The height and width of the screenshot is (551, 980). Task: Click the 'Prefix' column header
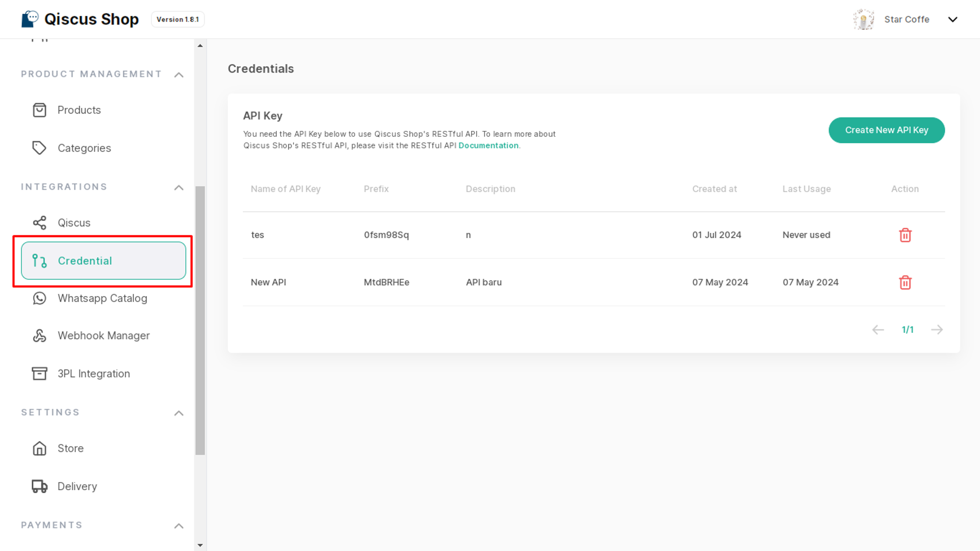(376, 189)
